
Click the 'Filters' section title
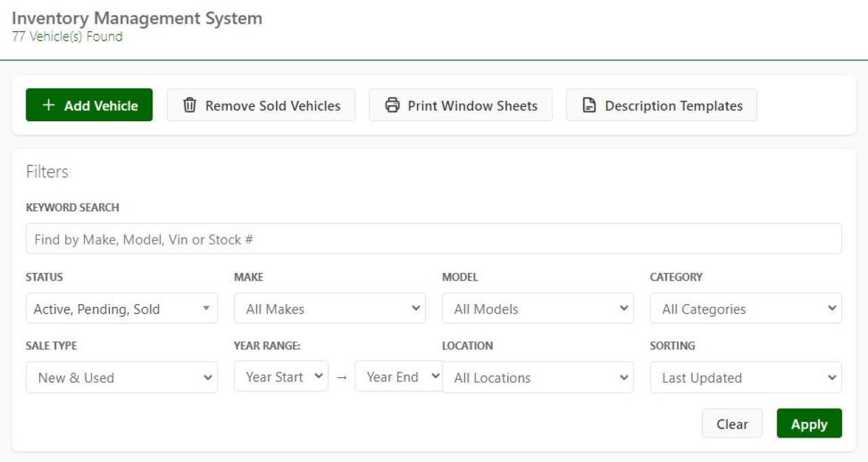[x=47, y=172]
